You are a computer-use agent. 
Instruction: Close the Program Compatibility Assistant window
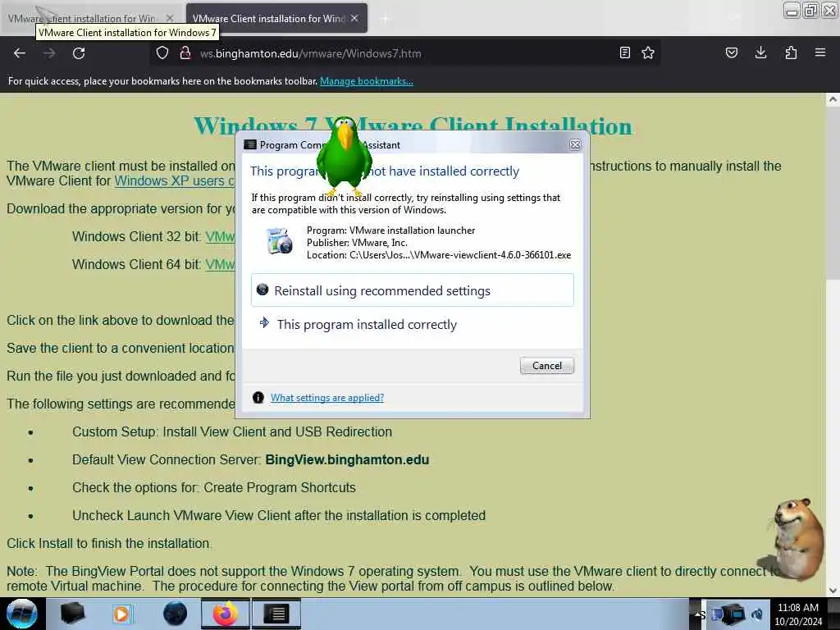(575, 144)
